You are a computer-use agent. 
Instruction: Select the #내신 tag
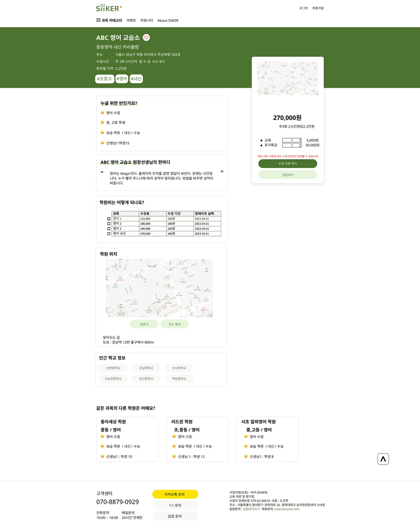[x=136, y=79]
